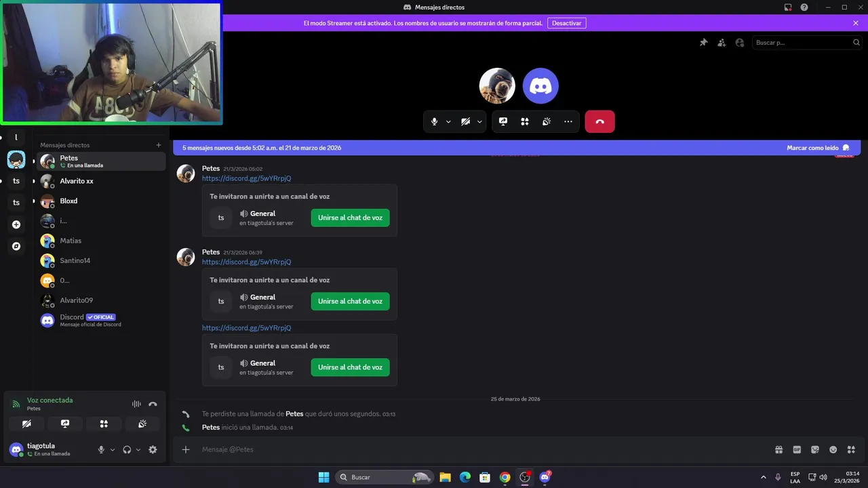Expand input device options by tiagotula
This screenshot has height=488, width=868.
113,449
